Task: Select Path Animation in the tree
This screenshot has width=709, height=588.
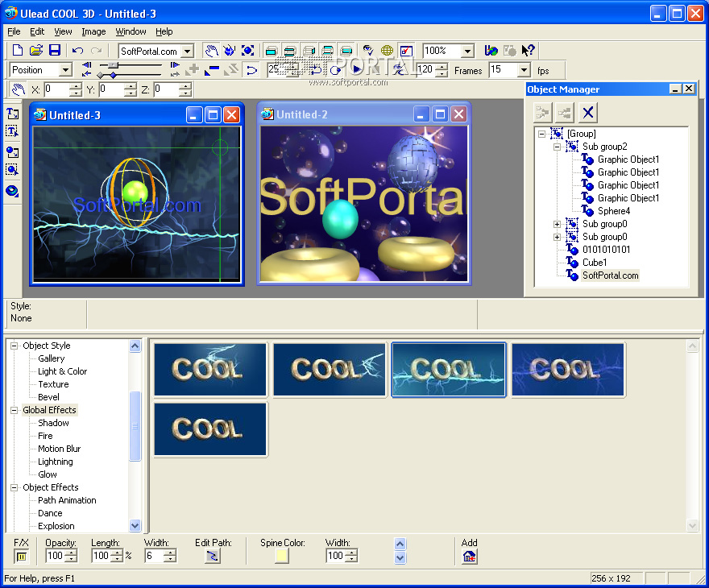Action: (67, 500)
